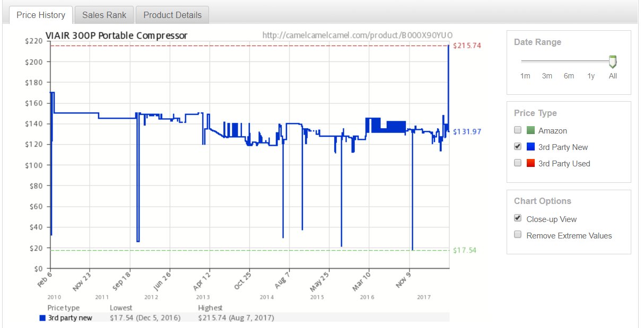Switch to the Price History tab
This screenshot has height=328, width=644.
41,15
